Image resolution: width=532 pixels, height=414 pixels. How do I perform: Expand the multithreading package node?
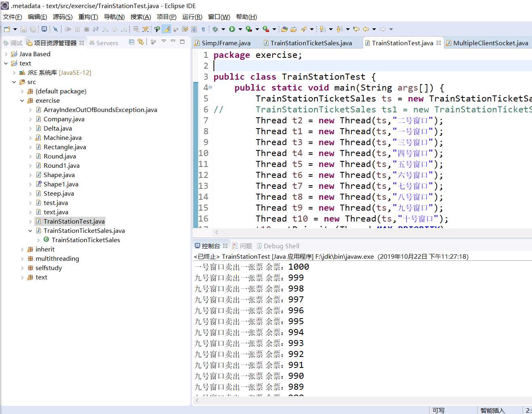click(22, 259)
